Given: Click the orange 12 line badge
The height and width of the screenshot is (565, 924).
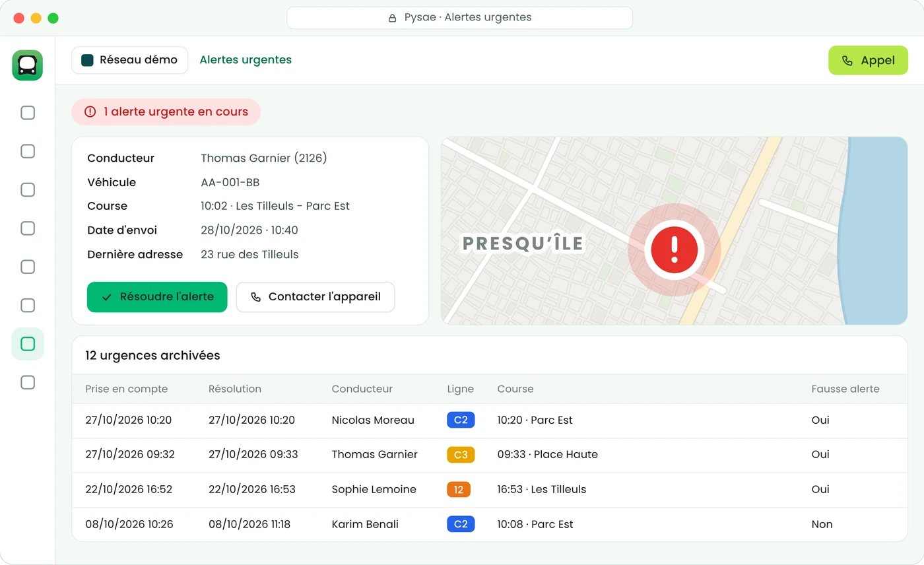Looking at the screenshot, I should click(x=459, y=489).
